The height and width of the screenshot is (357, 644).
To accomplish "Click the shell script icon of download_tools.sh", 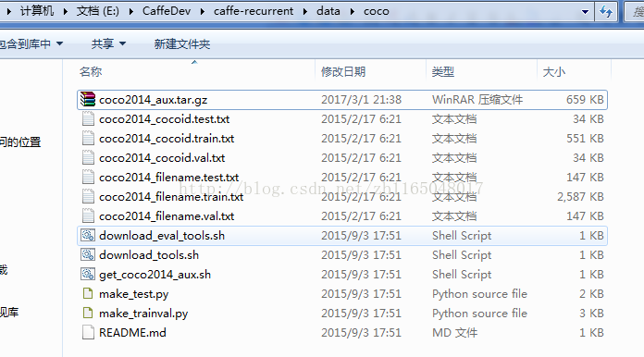I will (88, 255).
